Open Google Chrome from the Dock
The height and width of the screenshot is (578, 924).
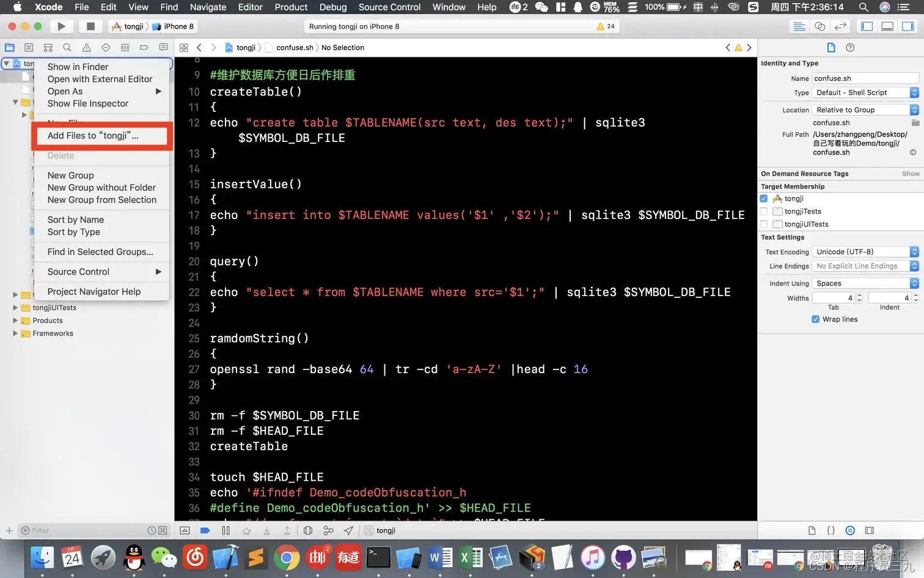(287, 557)
